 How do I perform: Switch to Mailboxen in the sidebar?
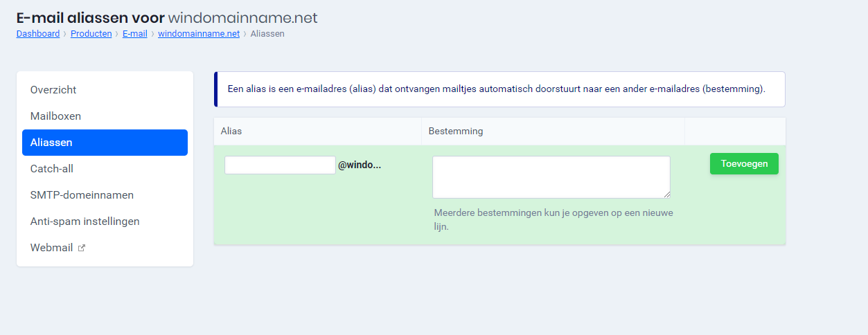55,116
